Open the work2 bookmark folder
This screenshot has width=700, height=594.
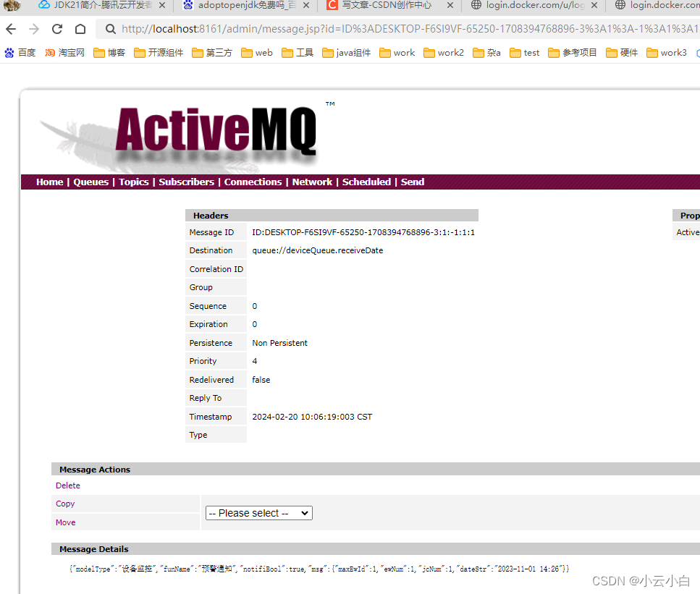[x=444, y=53]
